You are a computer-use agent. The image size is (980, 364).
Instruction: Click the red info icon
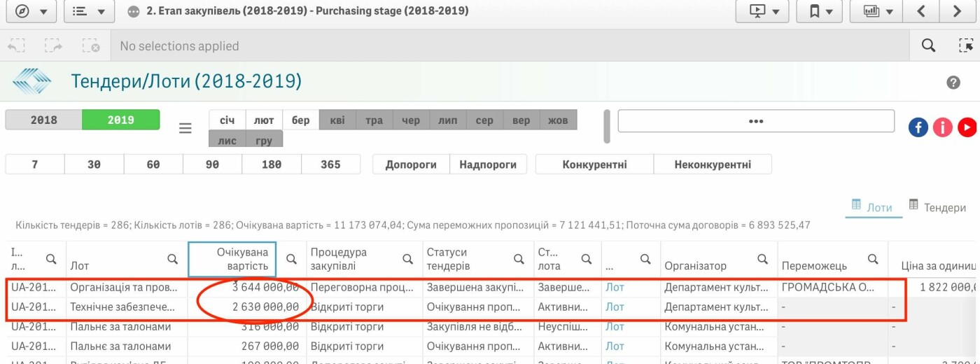[x=943, y=127]
